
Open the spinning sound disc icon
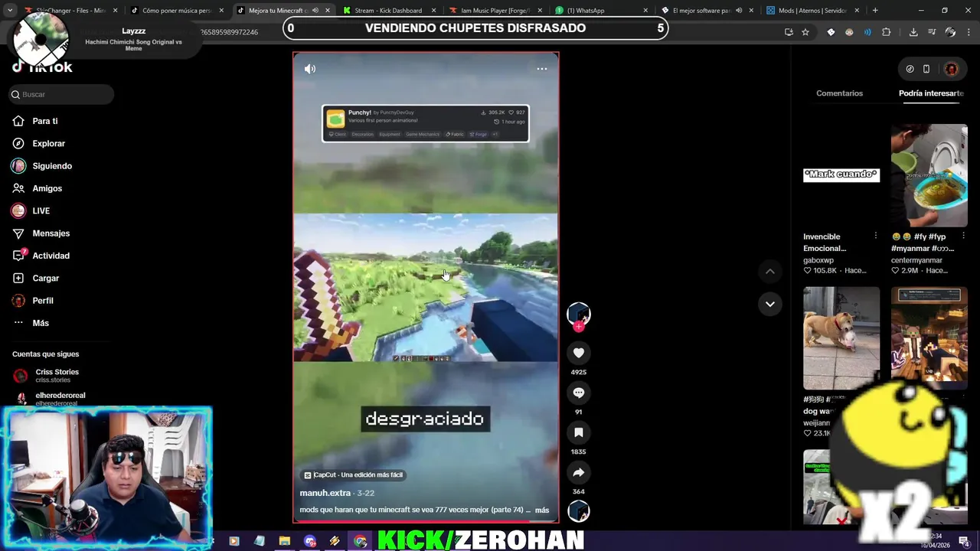[x=579, y=510]
